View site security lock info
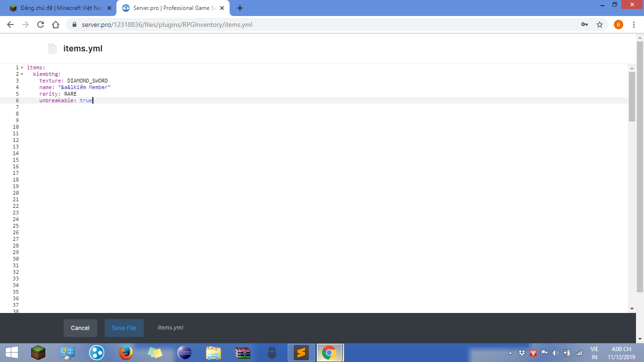The height and width of the screenshot is (362, 644). coord(74,25)
